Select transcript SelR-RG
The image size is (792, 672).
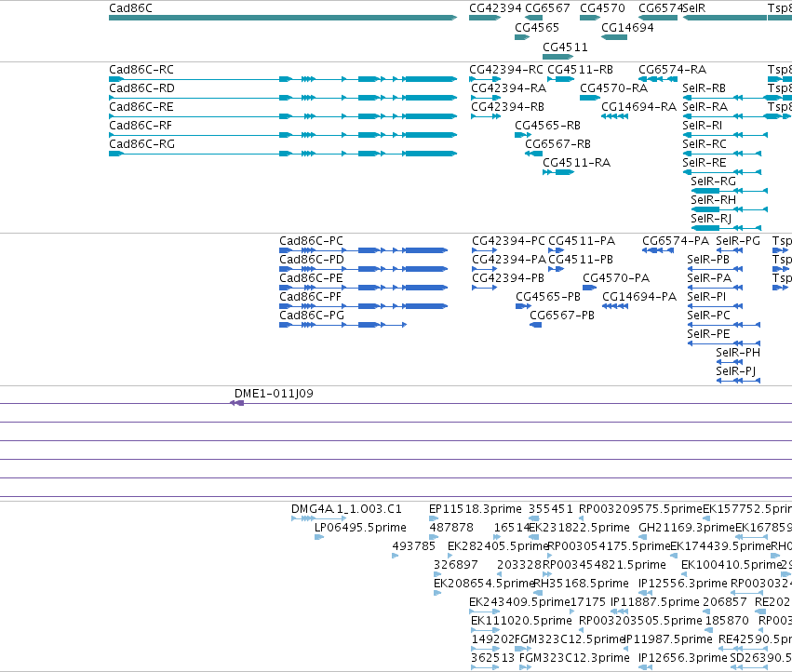[730, 191]
